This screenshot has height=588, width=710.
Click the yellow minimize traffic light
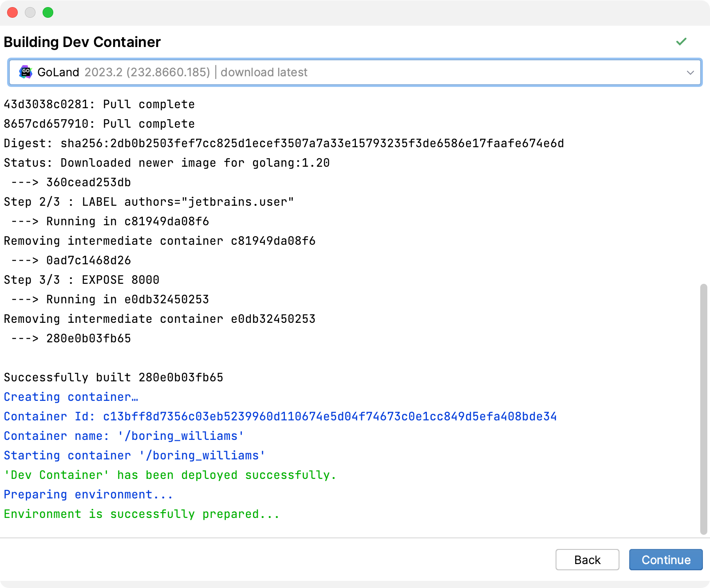30,13
